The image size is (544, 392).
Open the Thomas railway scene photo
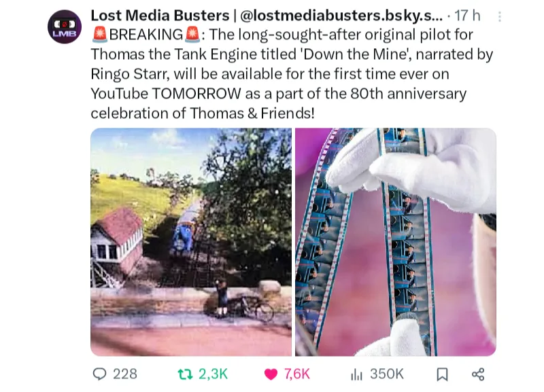click(x=191, y=242)
